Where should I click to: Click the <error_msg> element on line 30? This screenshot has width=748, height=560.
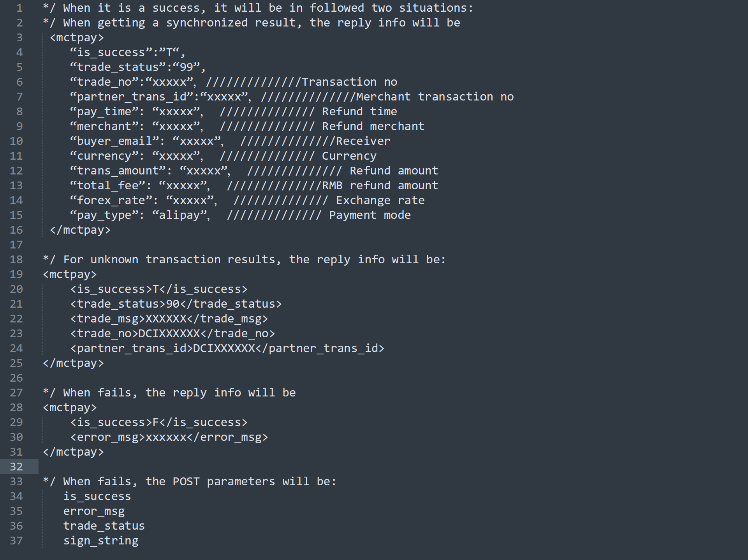[169, 437]
